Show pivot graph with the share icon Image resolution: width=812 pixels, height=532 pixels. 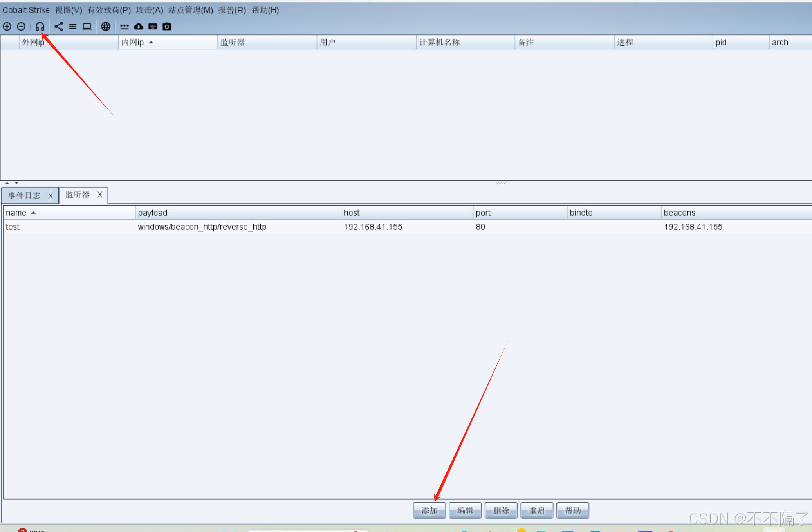click(58, 27)
